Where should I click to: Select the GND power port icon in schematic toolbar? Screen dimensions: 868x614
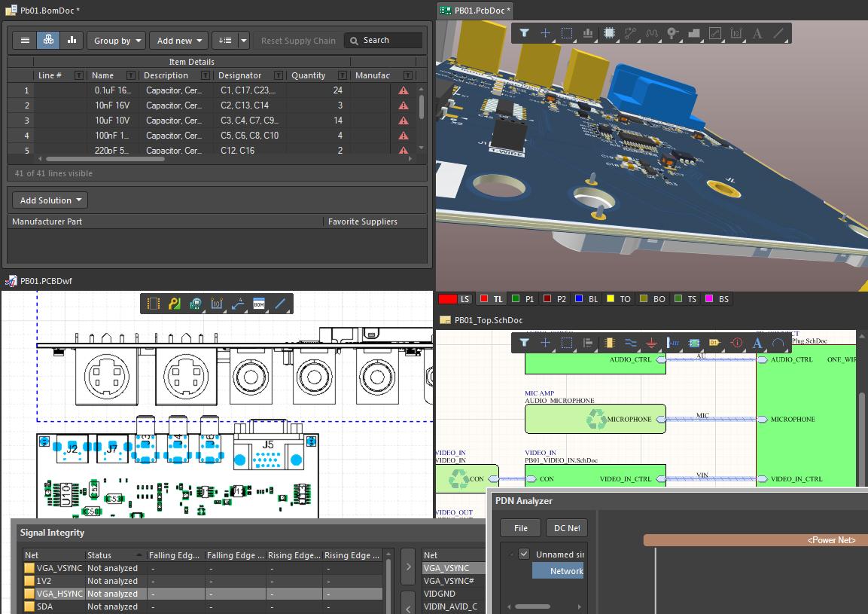click(x=652, y=343)
